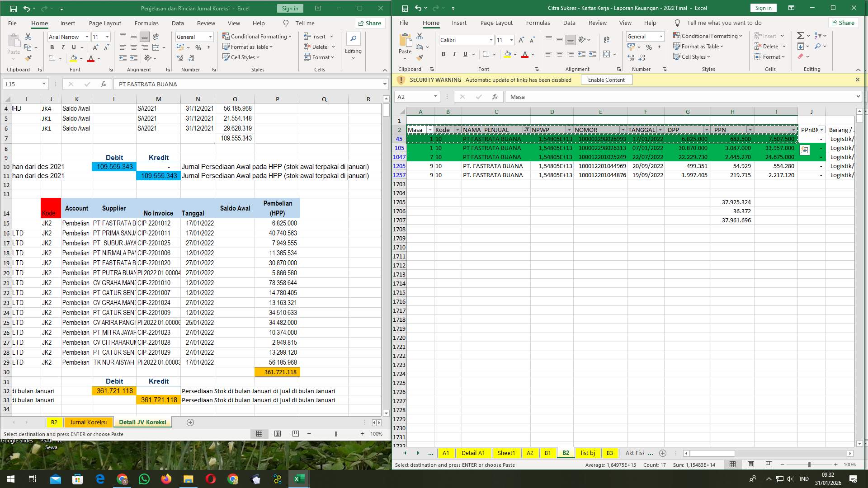This screenshot has height=488, width=868.
Task: Click the Format Painter icon
Action: [28, 58]
